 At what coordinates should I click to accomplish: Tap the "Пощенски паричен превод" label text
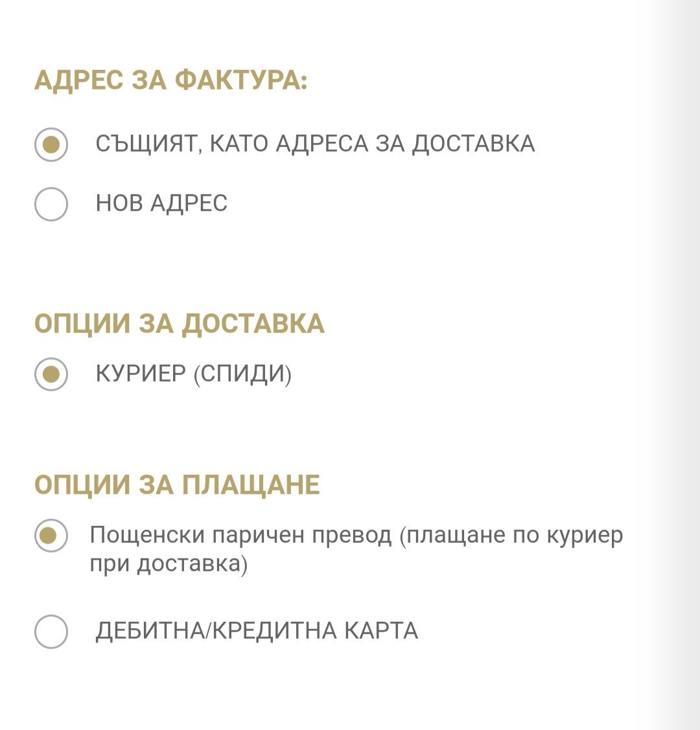click(x=241, y=536)
